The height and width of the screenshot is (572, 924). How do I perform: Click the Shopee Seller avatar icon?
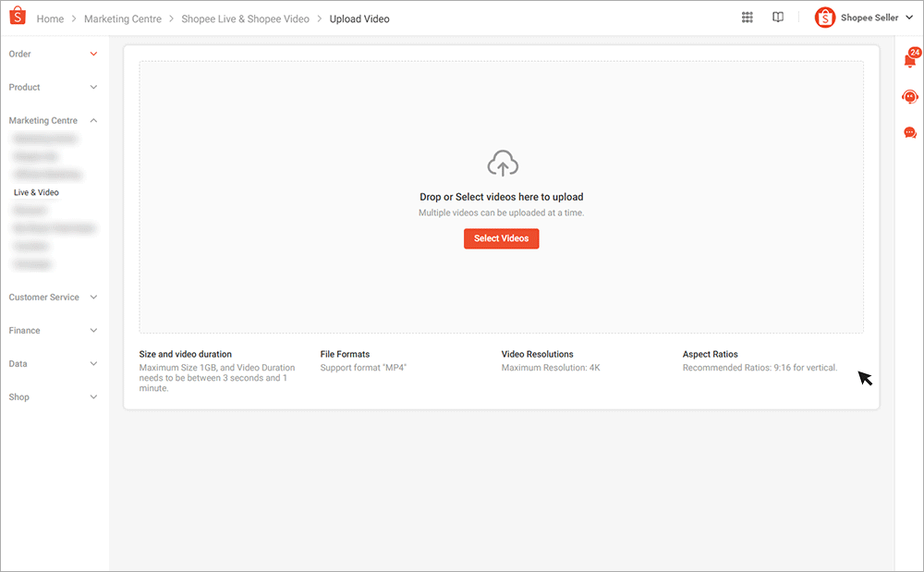824,17
